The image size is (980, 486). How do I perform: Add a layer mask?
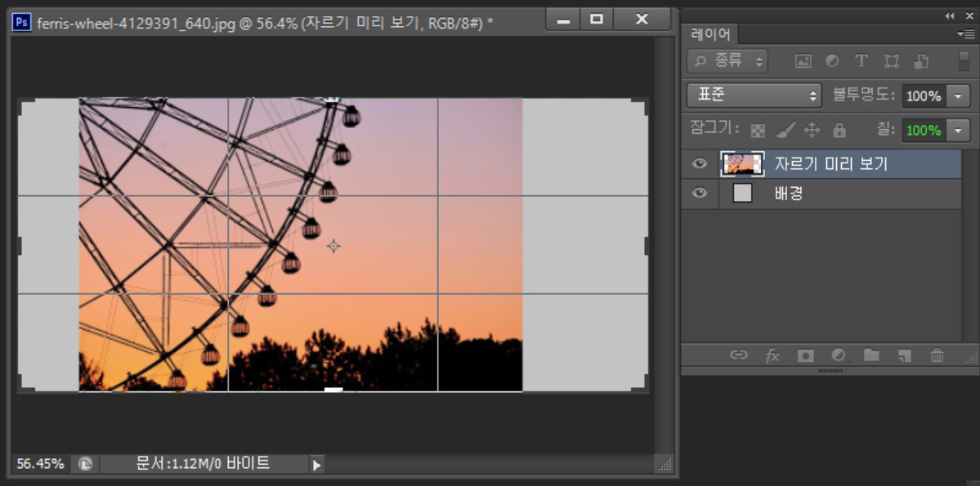pos(806,355)
